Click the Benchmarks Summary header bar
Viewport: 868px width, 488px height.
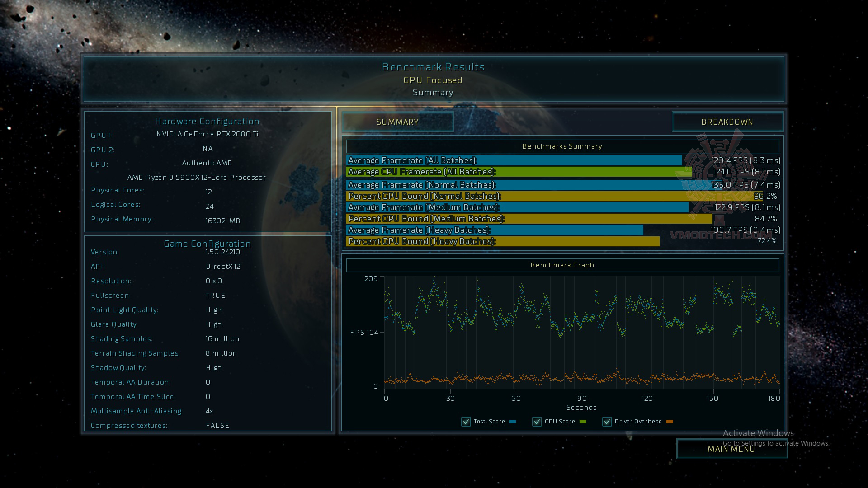pos(562,146)
